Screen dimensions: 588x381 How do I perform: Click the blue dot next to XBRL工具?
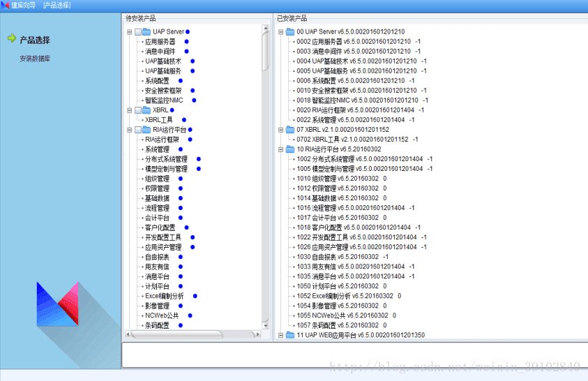pyautogui.click(x=183, y=120)
